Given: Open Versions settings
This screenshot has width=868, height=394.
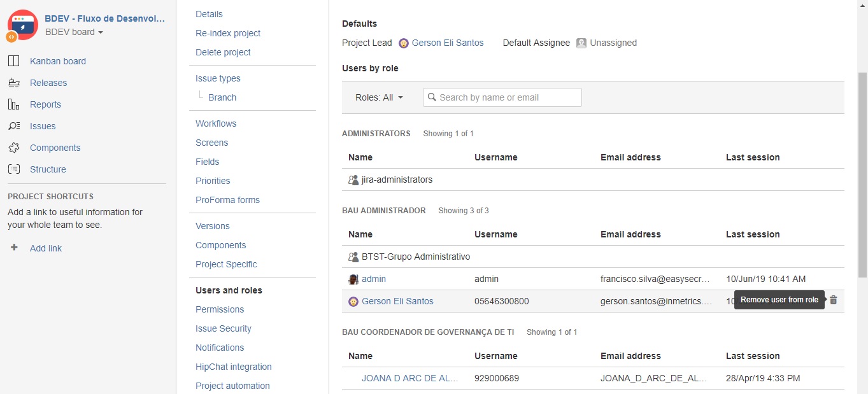Looking at the screenshot, I should click(x=213, y=226).
